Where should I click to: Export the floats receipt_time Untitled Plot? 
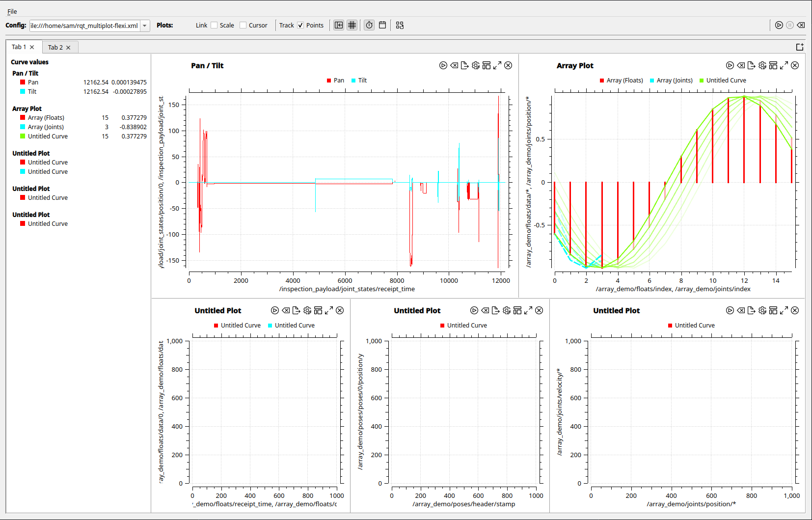[x=297, y=310]
